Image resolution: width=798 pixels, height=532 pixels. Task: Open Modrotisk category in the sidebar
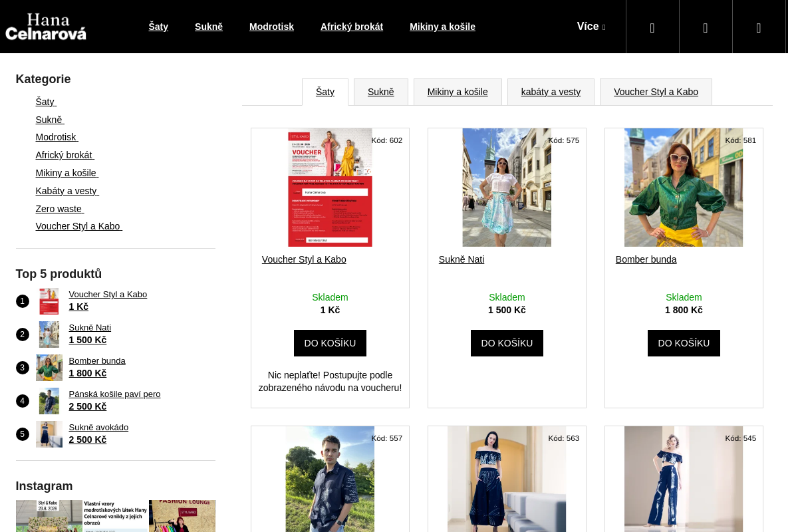pyautogui.click(x=57, y=137)
